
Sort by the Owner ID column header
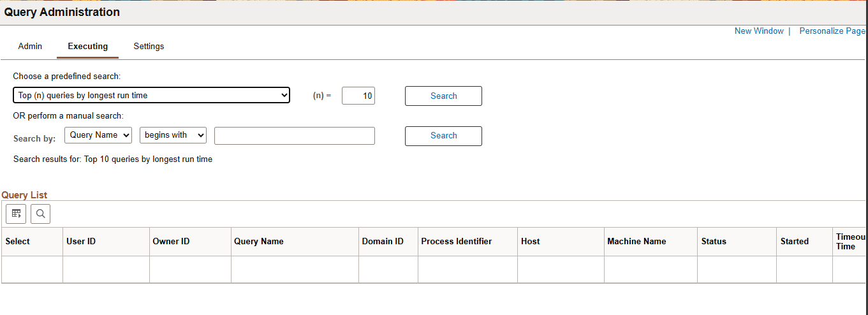tap(171, 242)
